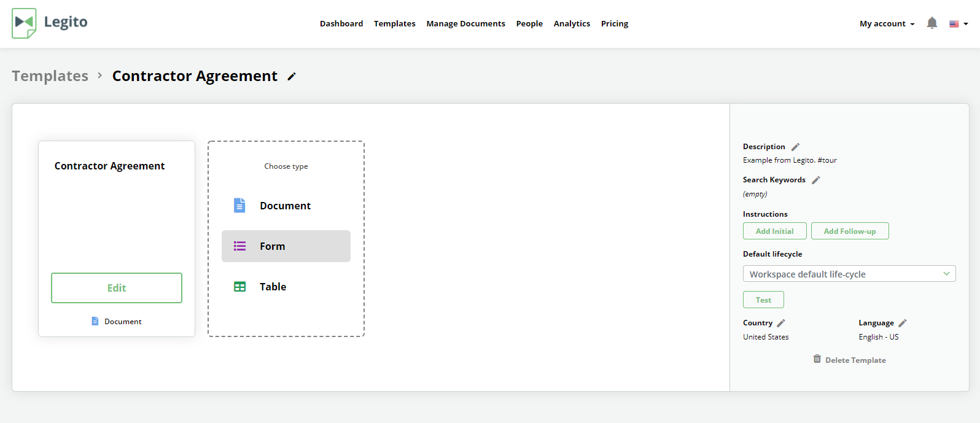Open the Pricing page
The width and height of the screenshot is (980, 423).
pos(615,24)
